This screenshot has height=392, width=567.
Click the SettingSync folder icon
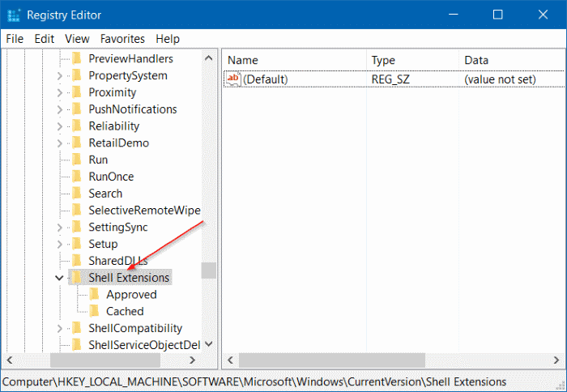[77, 227]
